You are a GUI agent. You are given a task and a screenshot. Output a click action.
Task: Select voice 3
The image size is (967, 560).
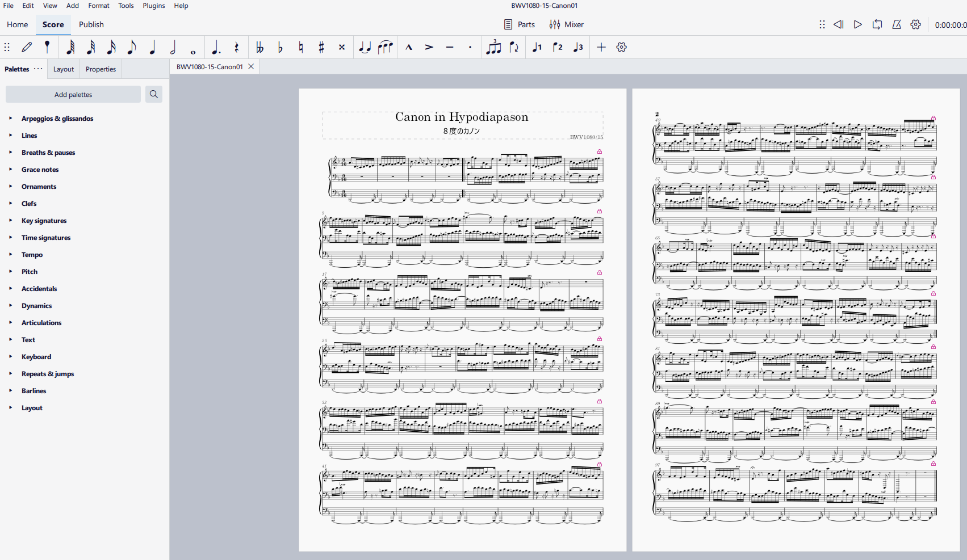coord(578,47)
